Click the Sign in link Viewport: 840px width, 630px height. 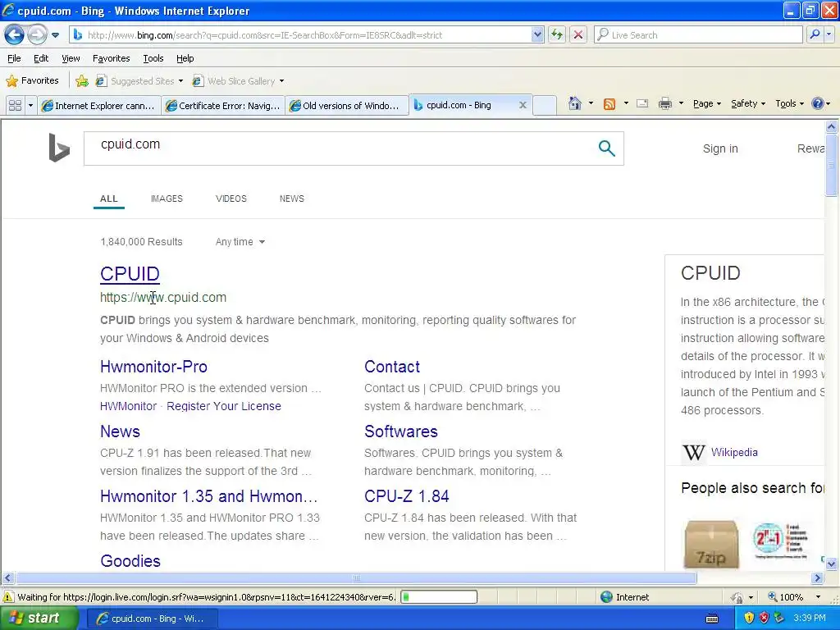point(720,149)
